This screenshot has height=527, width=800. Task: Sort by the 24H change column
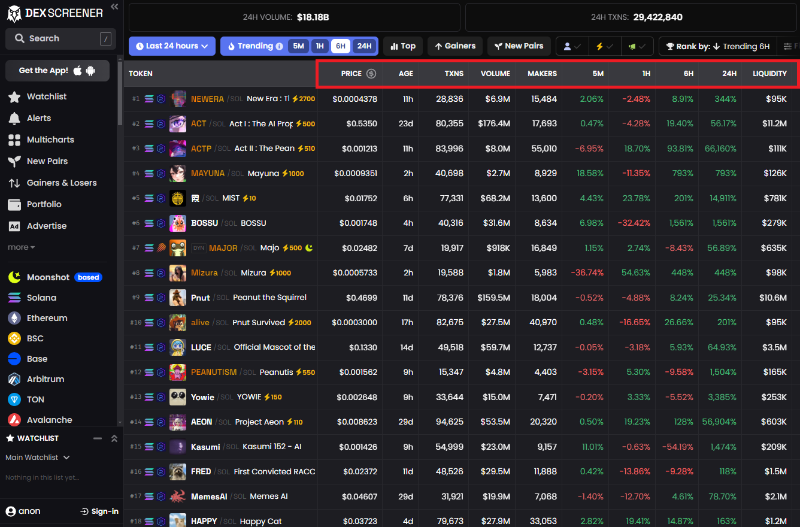(x=729, y=73)
